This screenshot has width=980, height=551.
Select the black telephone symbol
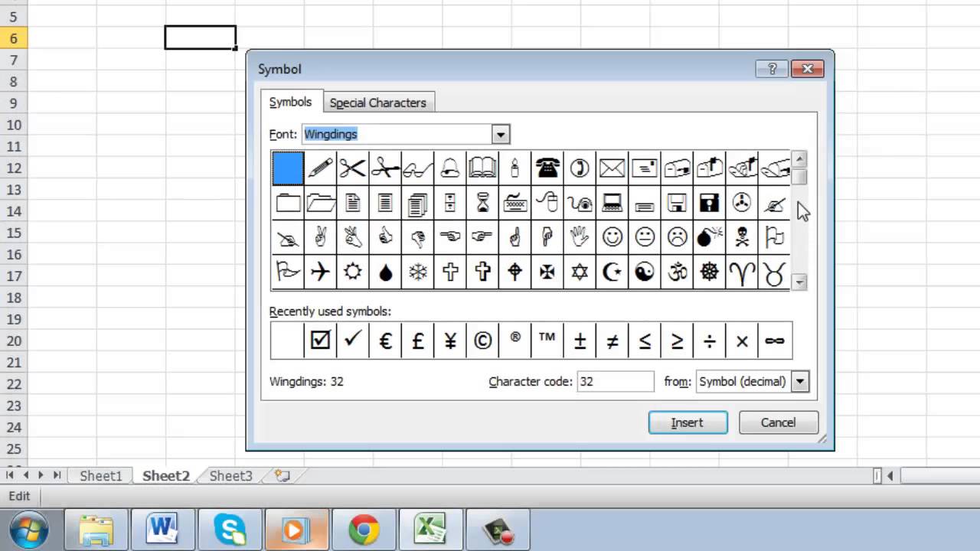tap(547, 168)
